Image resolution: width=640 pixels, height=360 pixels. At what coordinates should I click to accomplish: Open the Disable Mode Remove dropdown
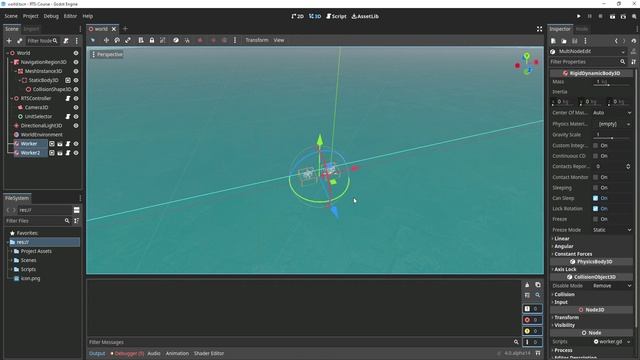coord(612,286)
